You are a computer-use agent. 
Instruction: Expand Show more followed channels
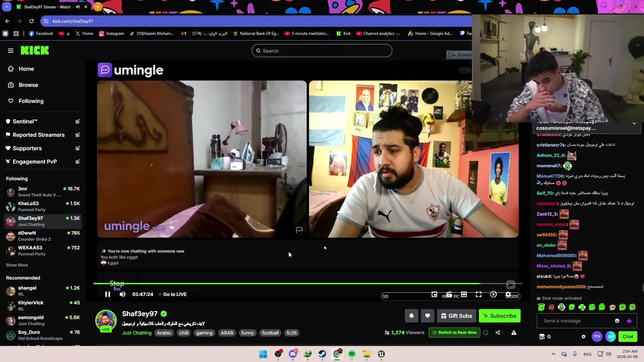[x=17, y=265]
